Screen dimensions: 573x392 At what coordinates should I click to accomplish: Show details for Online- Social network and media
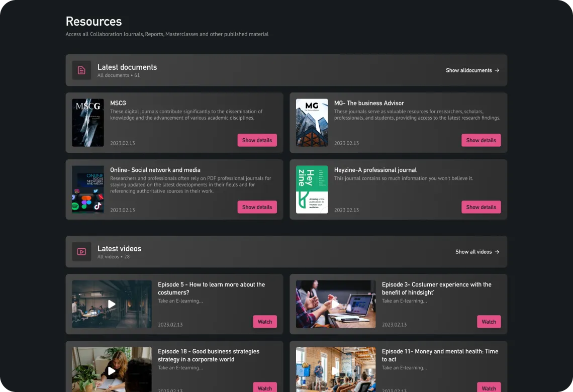click(x=257, y=207)
